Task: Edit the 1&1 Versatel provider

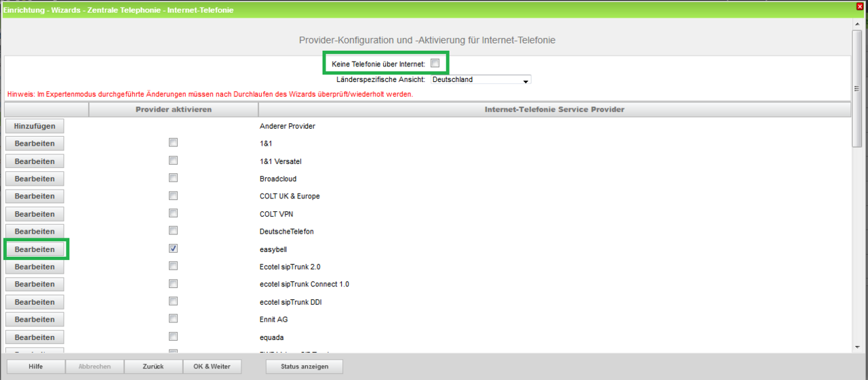Action: (35, 161)
